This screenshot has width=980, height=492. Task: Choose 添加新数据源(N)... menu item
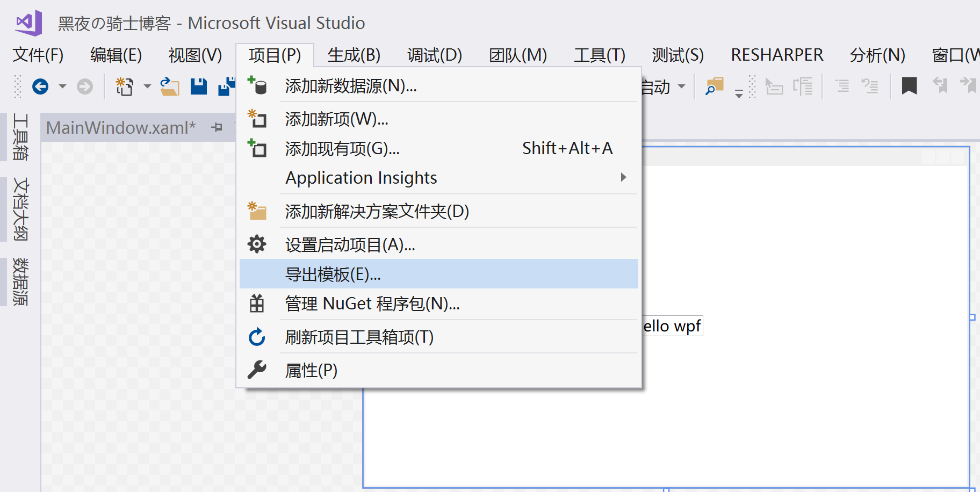(x=439, y=85)
